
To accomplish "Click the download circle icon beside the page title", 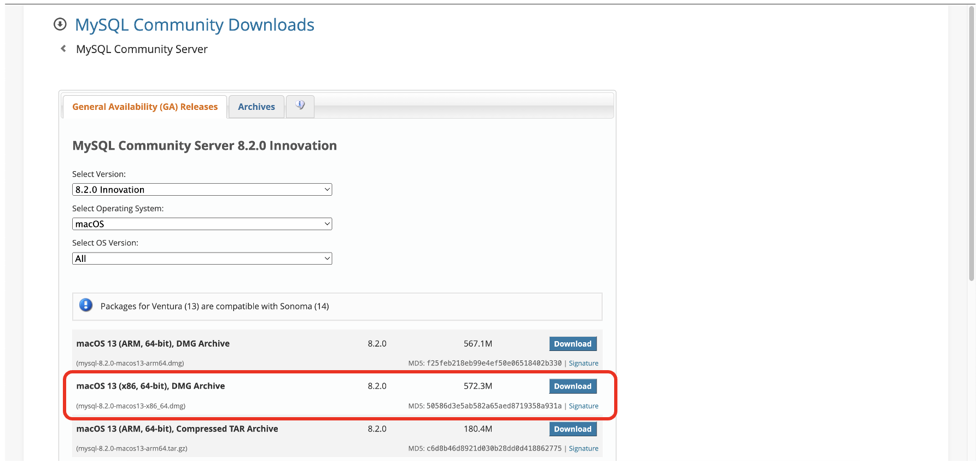I will pos(60,24).
